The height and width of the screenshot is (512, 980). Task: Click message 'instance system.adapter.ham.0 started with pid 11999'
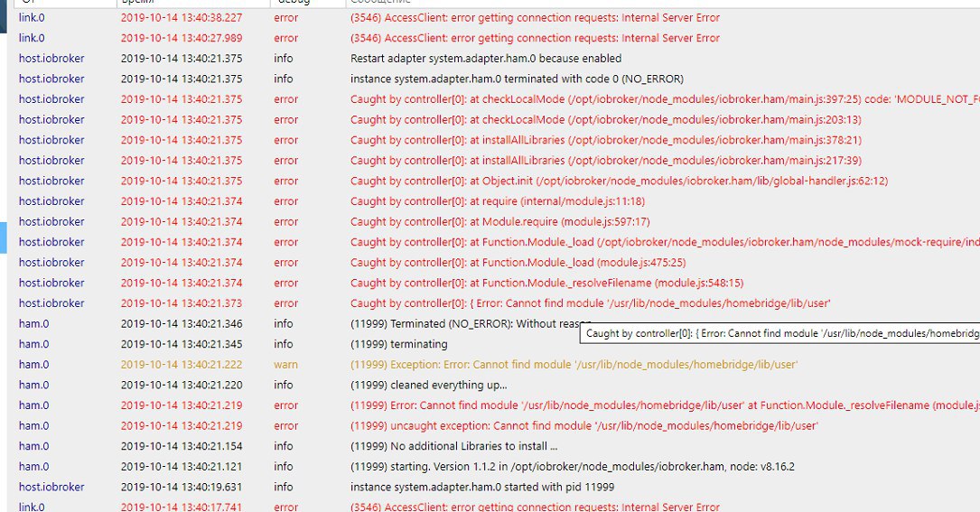[x=482, y=487]
